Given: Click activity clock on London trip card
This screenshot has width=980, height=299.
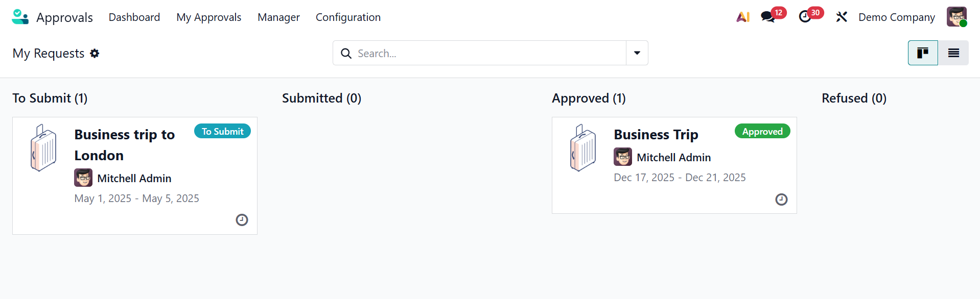Looking at the screenshot, I should (x=242, y=220).
